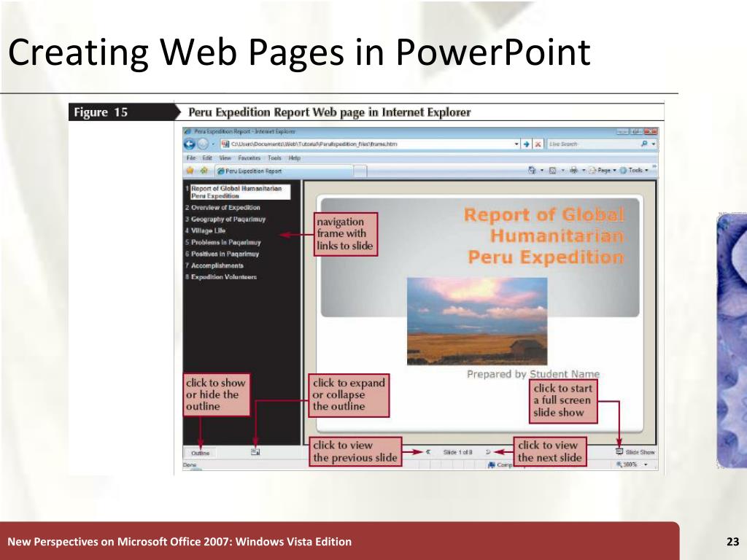Screen dimensions: 747x560
Task: Click the Internet Explorer Back arrow button
Action: (190, 144)
